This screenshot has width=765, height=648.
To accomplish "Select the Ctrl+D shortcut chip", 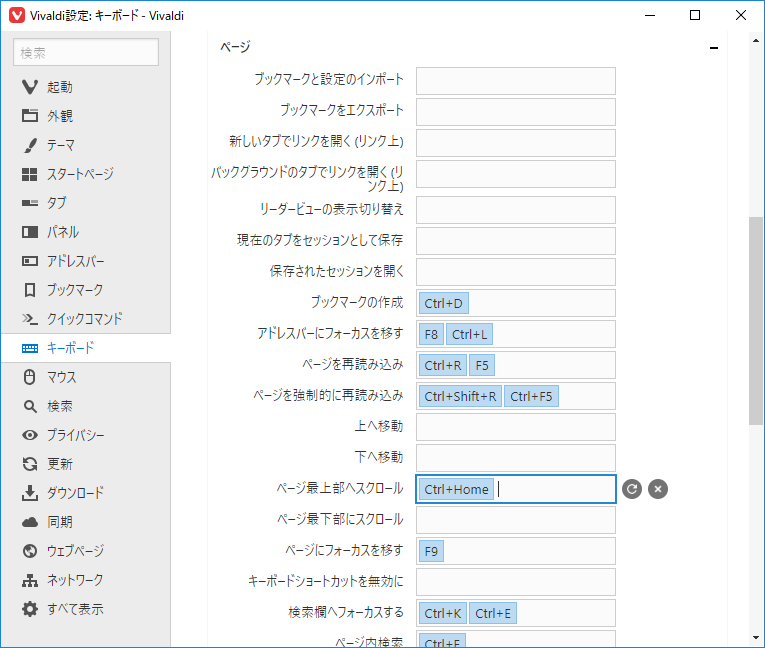I will 443,304.
